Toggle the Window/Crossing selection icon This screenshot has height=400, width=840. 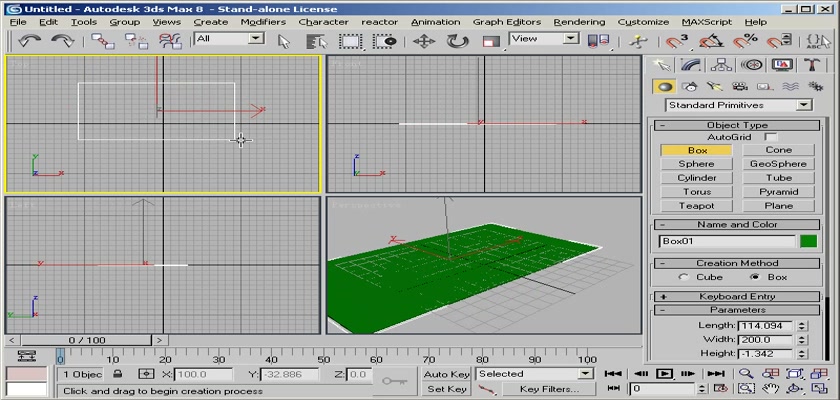[x=385, y=41]
